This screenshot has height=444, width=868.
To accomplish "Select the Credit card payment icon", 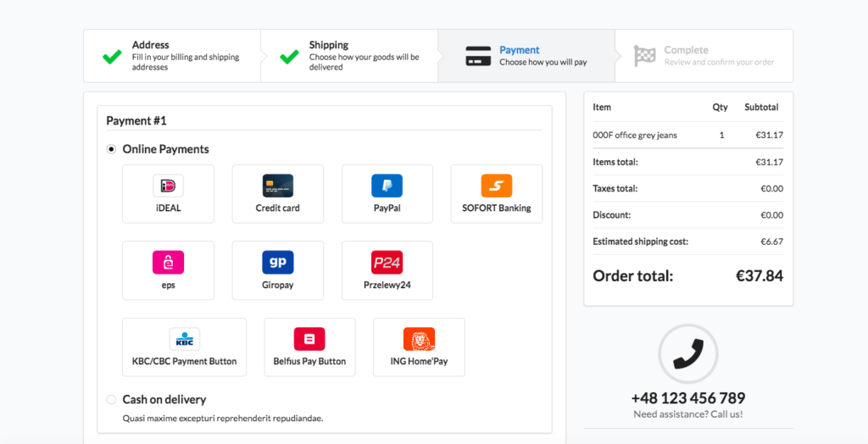I will 277,186.
